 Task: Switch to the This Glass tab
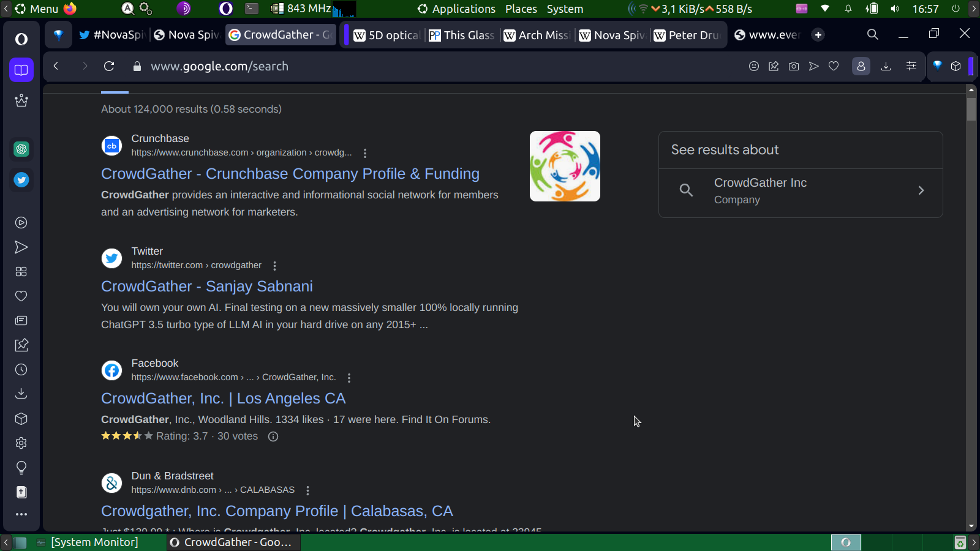pyautogui.click(x=462, y=35)
